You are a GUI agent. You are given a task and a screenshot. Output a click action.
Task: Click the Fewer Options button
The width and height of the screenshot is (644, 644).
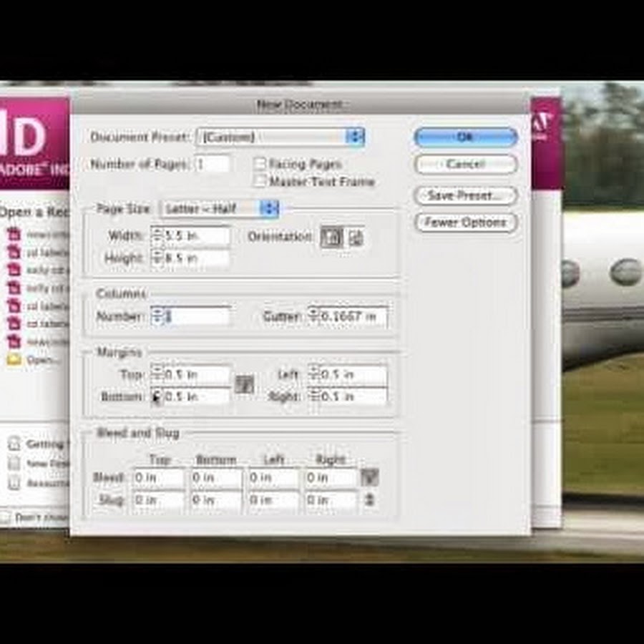tap(465, 223)
